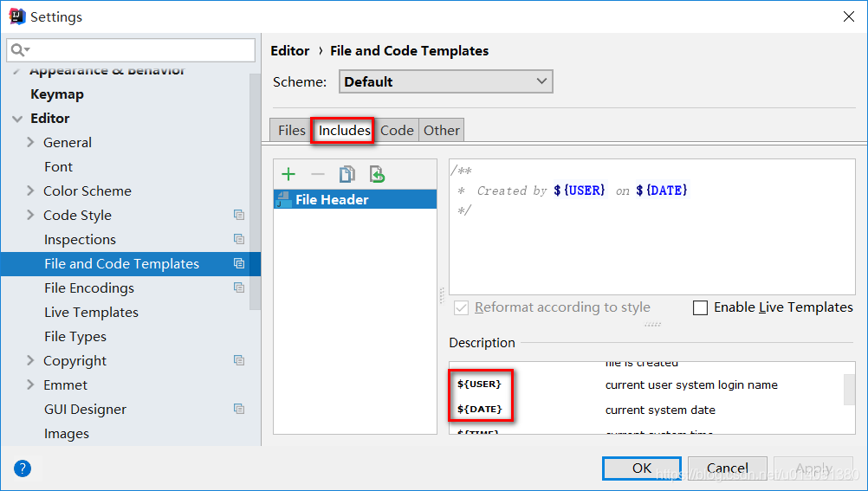Click the project-level icon beside File and Code Templates
868x491 pixels.
coord(239,263)
